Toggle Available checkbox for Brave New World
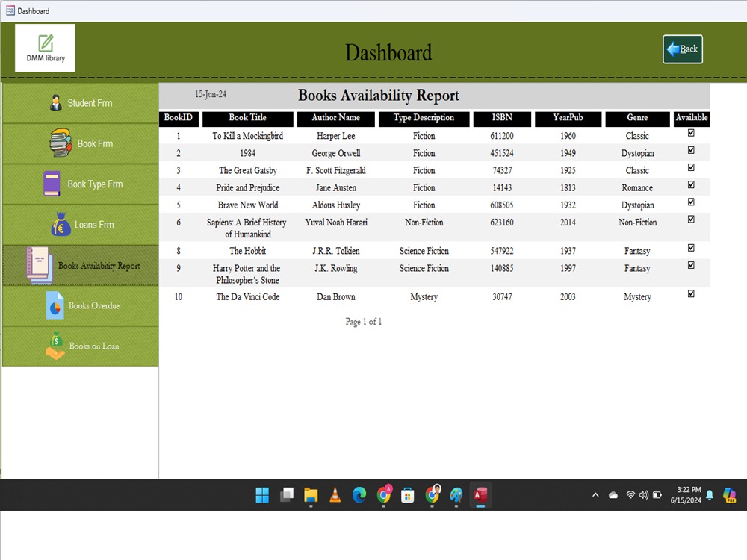This screenshot has width=747, height=560. (691, 202)
